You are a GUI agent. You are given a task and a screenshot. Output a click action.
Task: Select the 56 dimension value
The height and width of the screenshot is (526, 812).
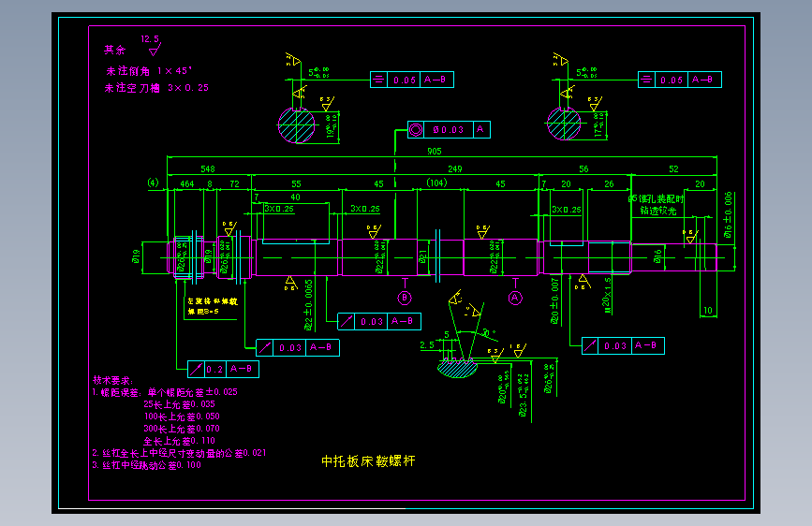(x=583, y=168)
